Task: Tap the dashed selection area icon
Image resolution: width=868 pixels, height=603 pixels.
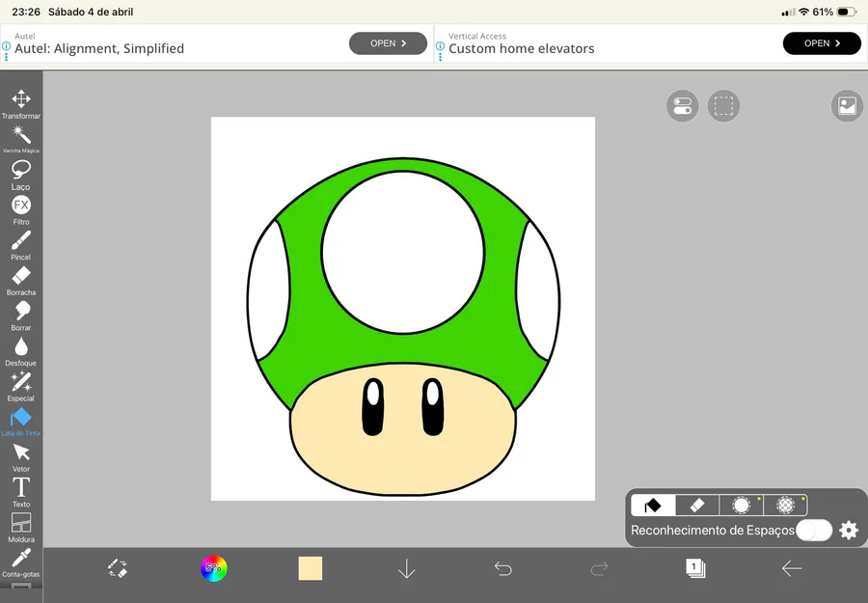Action: click(x=723, y=106)
